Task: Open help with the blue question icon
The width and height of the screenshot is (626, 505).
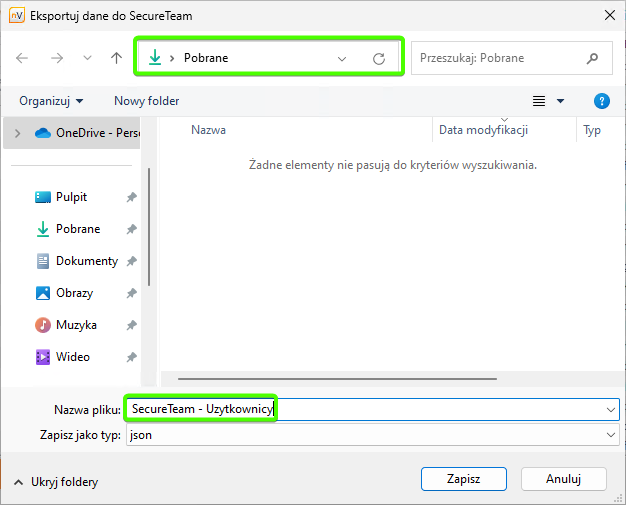Action: pos(602,101)
